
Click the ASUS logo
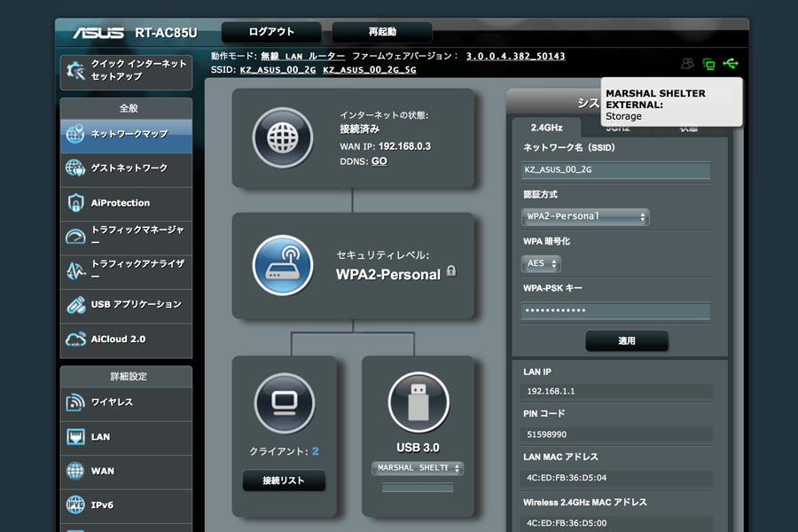click(98, 33)
